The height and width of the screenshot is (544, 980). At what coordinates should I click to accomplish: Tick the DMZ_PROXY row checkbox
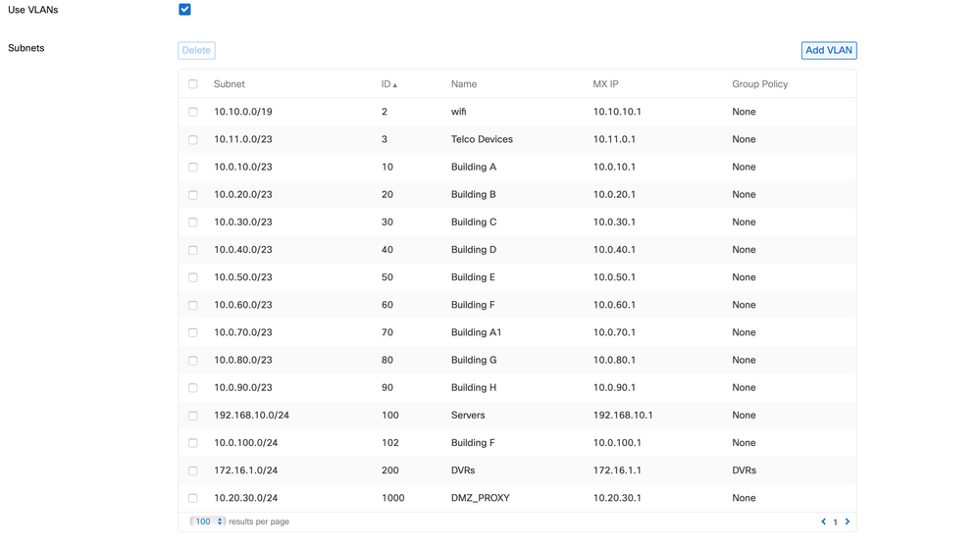[192, 498]
